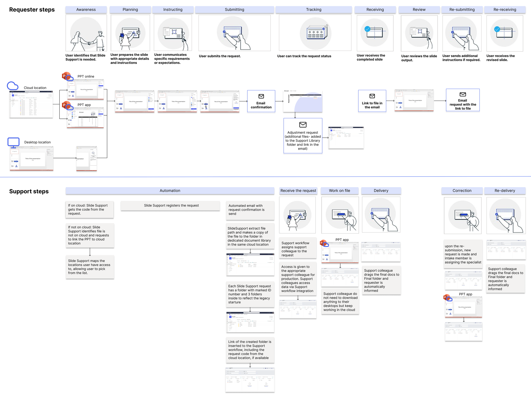
Task: Select the Automation header bar
Action: pyautogui.click(x=170, y=191)
